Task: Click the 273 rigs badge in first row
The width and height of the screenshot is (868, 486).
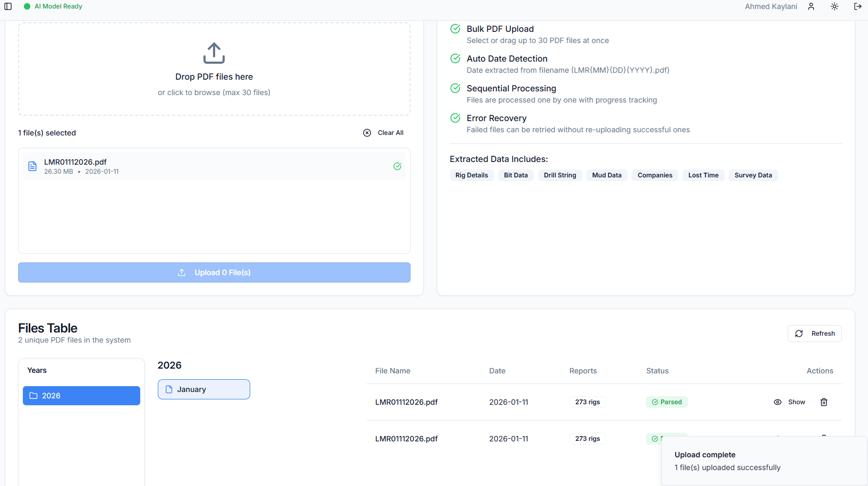Action: (x=587, y=402)
